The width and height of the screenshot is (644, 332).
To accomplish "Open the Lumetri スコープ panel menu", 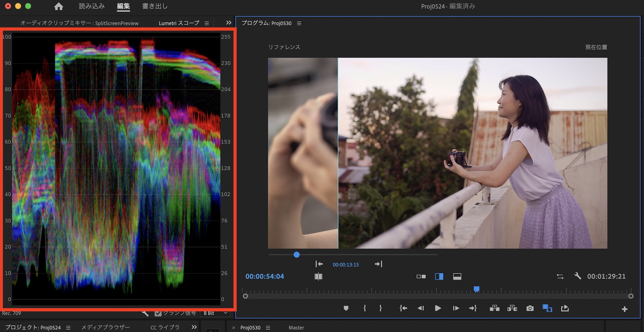I will (x=207, y=23).
